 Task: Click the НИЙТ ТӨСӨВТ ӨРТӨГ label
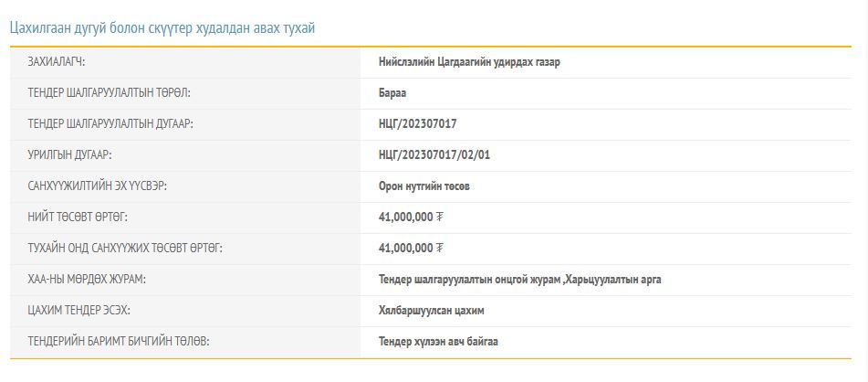tap(78, 218)
